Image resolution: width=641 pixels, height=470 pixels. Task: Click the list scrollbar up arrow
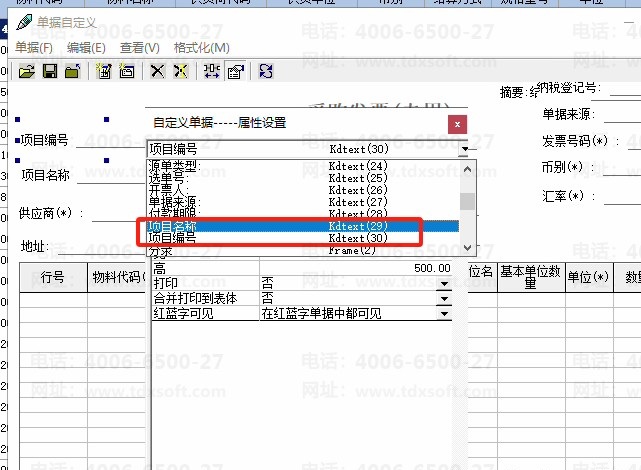point(468,169)
